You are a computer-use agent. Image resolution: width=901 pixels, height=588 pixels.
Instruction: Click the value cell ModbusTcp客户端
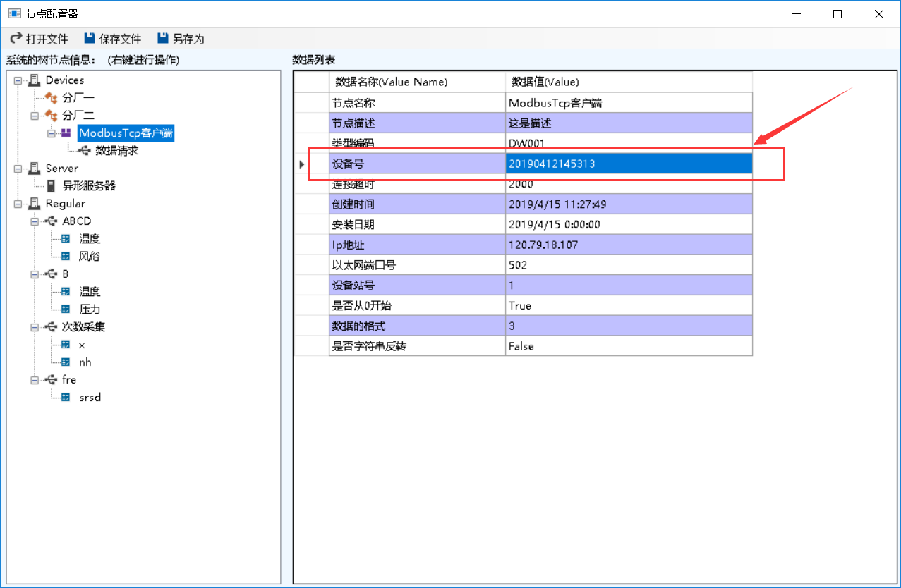coord(629,103)
